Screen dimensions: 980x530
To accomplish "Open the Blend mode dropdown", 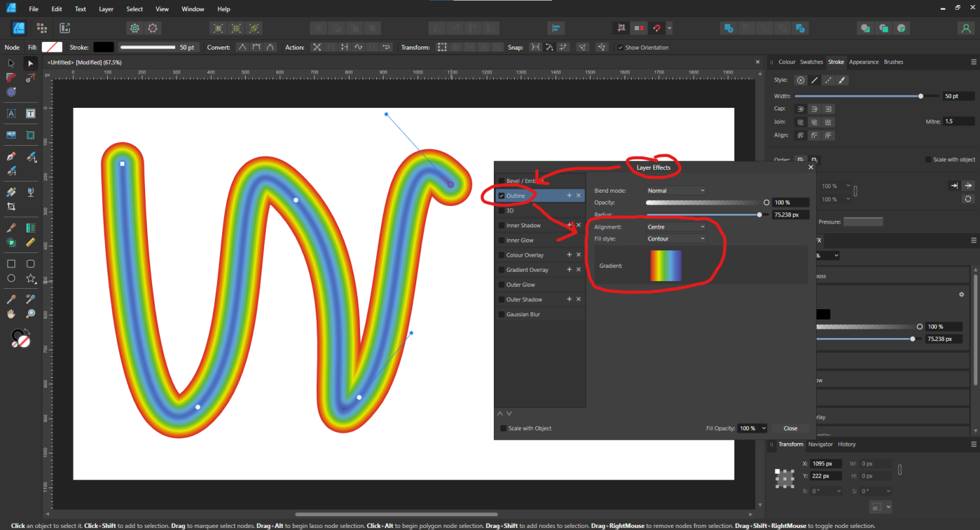I will pyautogui.click(x=676, y=191).
